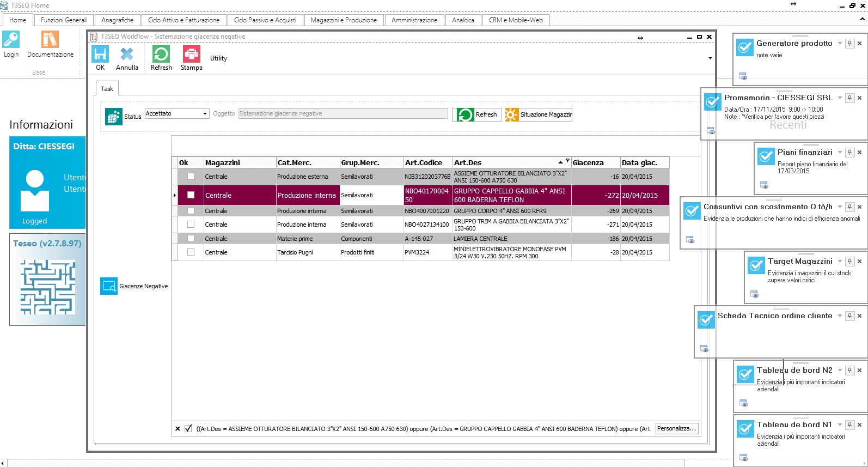Screen dimensions: 868x467
Task: Click the Login key icon
Action: point(11,39)
